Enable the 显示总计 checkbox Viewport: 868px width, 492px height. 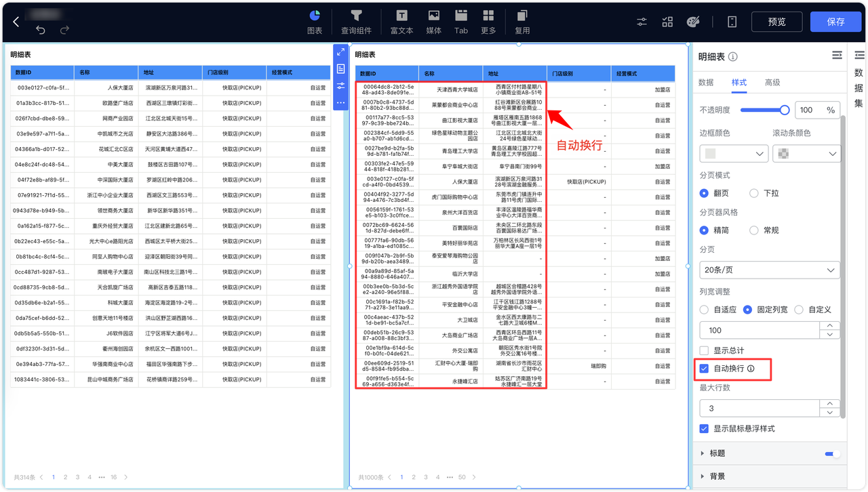pyautogui.click(x=704, y=350)
